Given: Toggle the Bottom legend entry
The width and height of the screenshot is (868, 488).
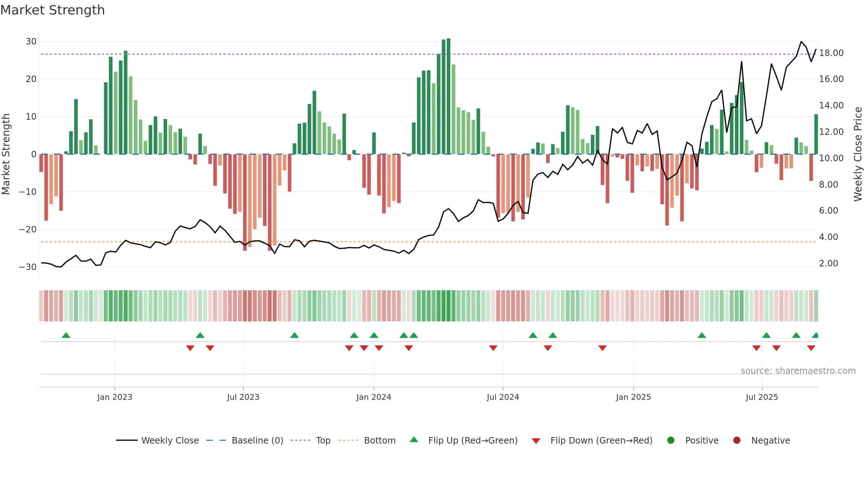Looking at the screenshot, I should (x=367, y=440).
